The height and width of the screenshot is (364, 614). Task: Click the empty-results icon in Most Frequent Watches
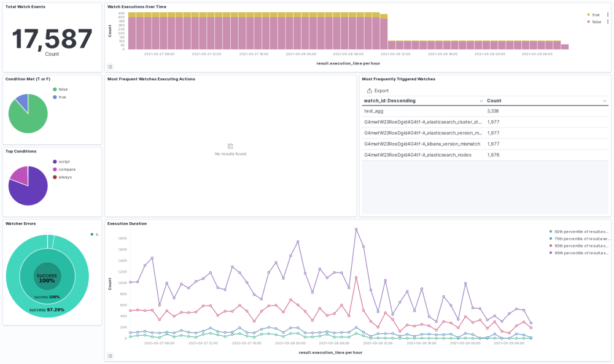(230, 146)
